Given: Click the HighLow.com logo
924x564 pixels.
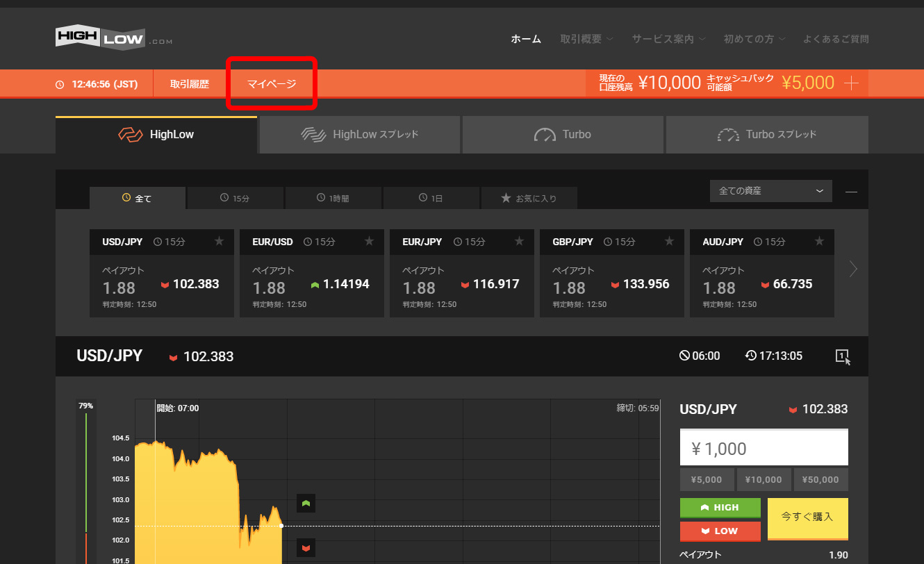Looking at the screenshot, I should [113, 38].
